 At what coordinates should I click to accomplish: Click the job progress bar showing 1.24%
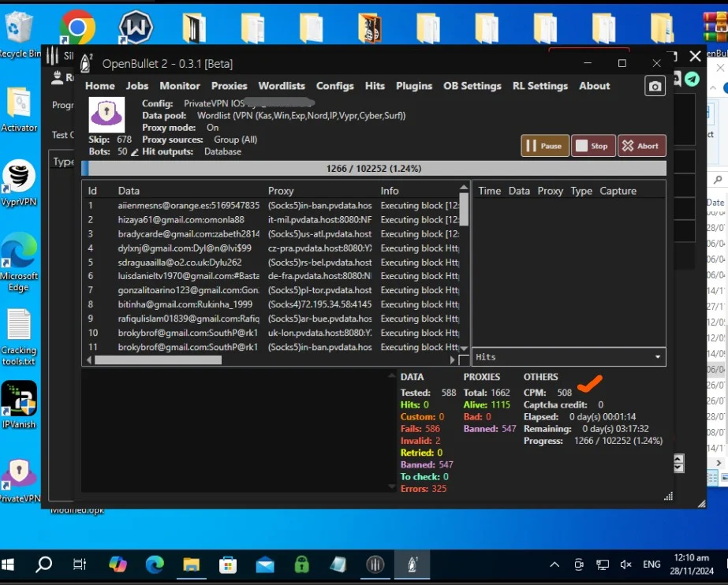click(374, 169)
